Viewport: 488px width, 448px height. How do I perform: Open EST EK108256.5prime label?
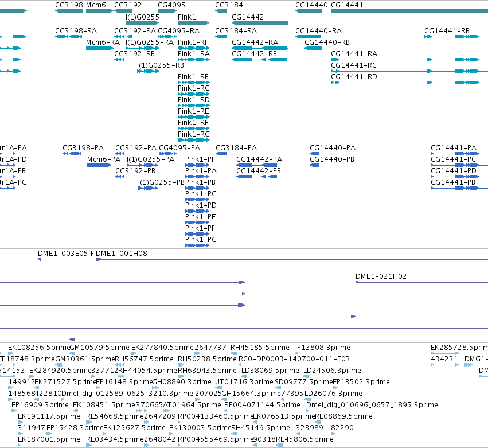coord(39,348)
